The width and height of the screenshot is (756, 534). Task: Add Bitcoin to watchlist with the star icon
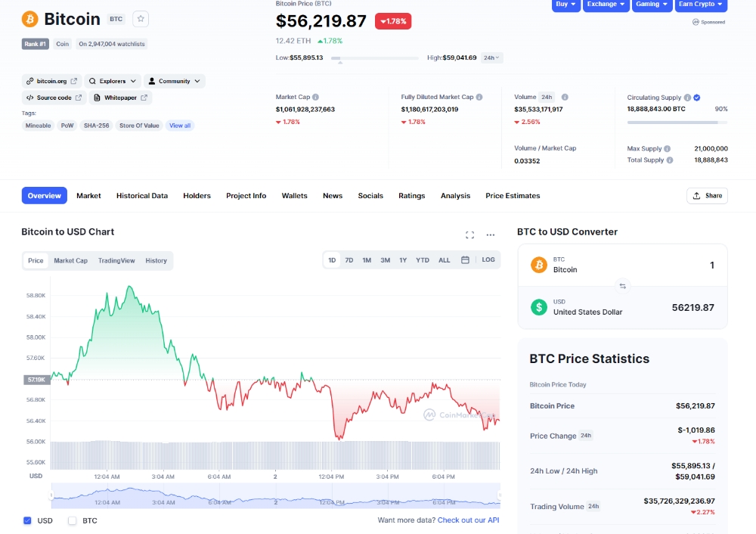pyautogui.click(x=141, y=19)
